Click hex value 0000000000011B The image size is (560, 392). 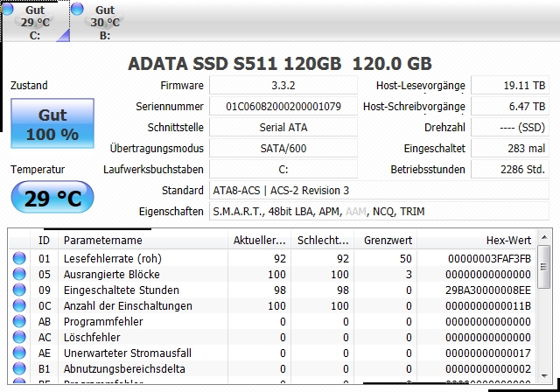tap(488, 306)
